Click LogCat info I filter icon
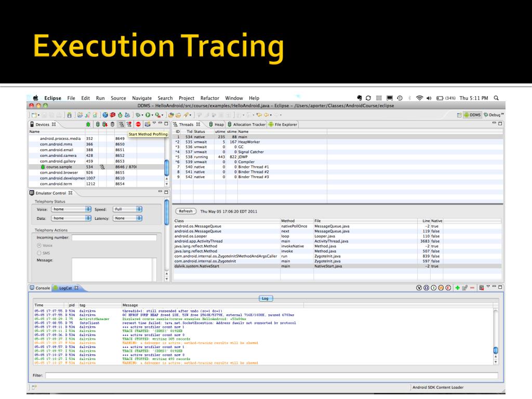The width and height of the screenshot is (532, 399). [434, 288]
